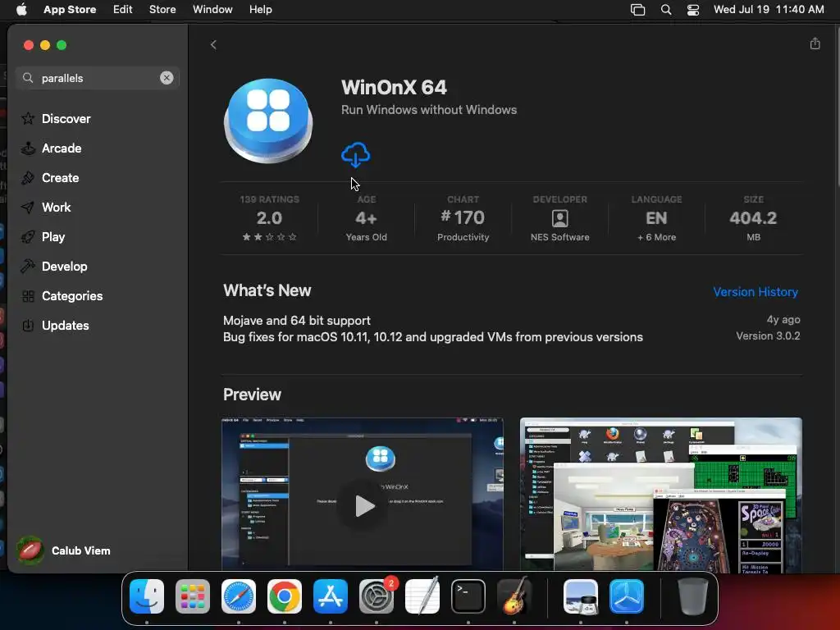Click the Categories grid icon

28,295
